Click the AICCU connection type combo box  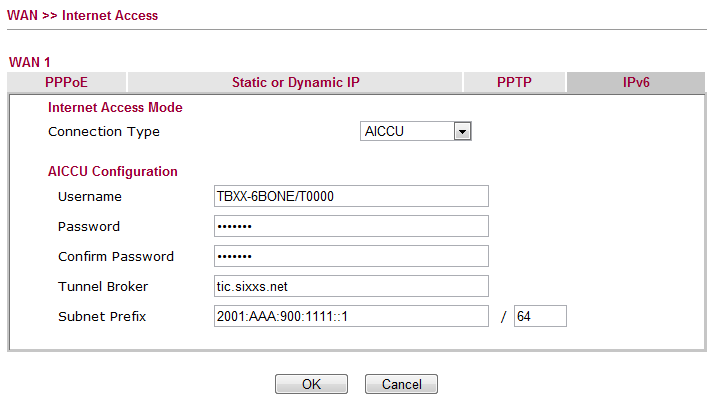point(416,131)
